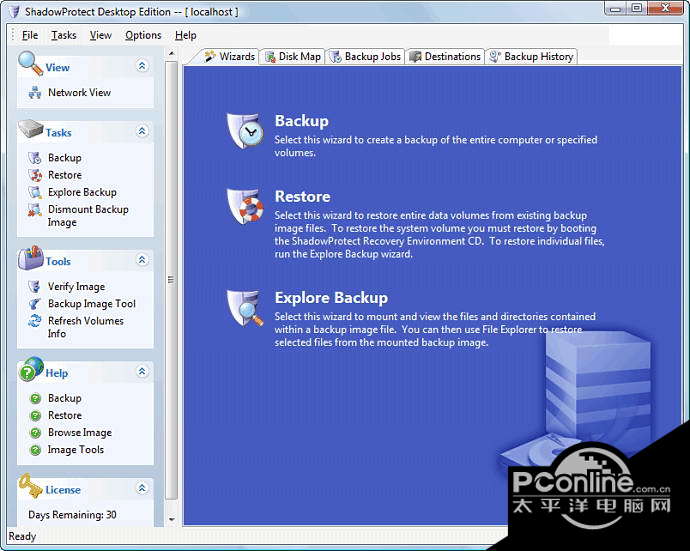The image size is (690, 551).
Task: Click Dismount Backup Image link
Action: (x=88, y=216)
